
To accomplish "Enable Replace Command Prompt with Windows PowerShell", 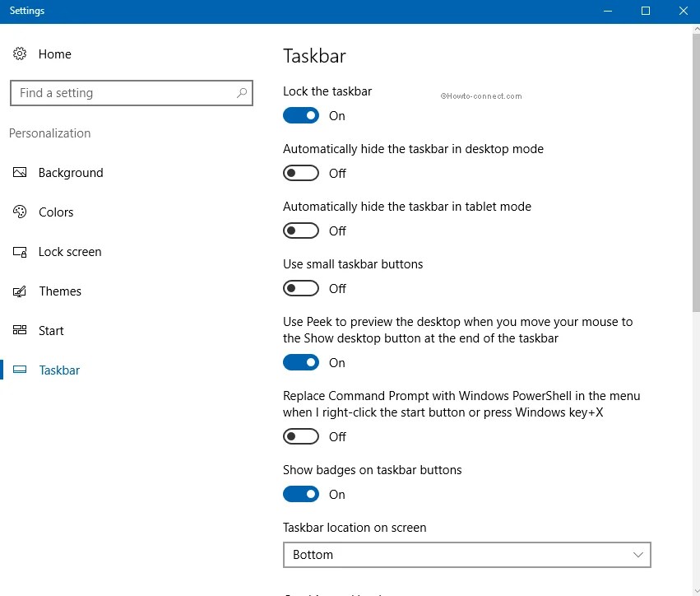I will point(300,436).
